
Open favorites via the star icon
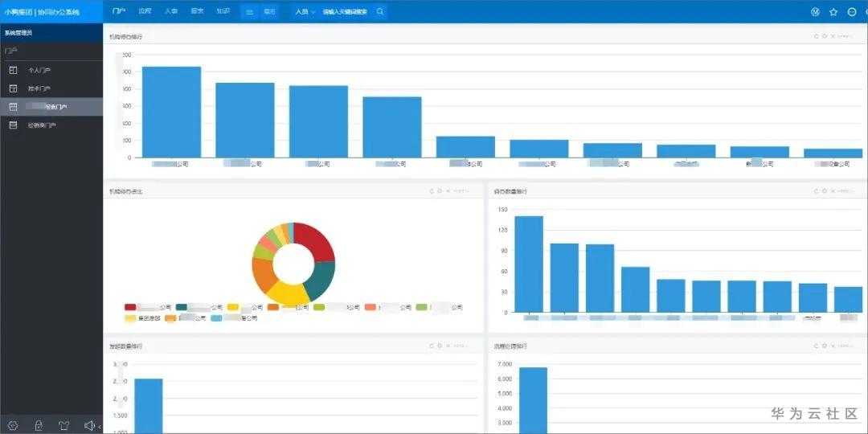pyautogui.click(x=833, y=11)
